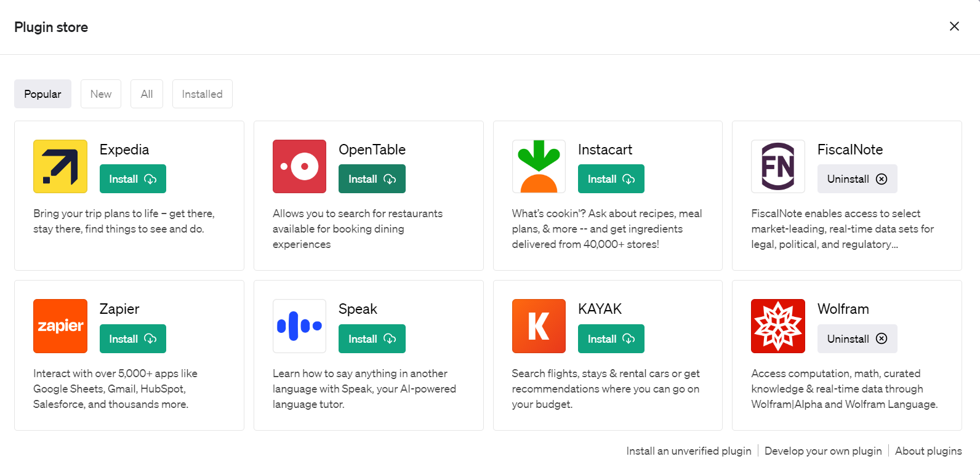This screenshot has width=980, height=475.
Task: Click the Instacart plugin title
Action: [604, 150]
